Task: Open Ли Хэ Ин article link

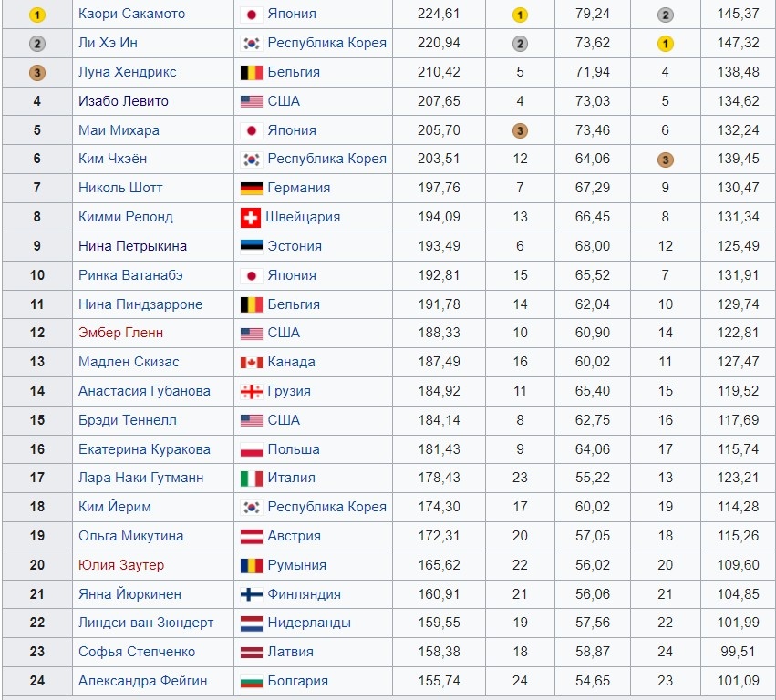Action: point(108,43)
